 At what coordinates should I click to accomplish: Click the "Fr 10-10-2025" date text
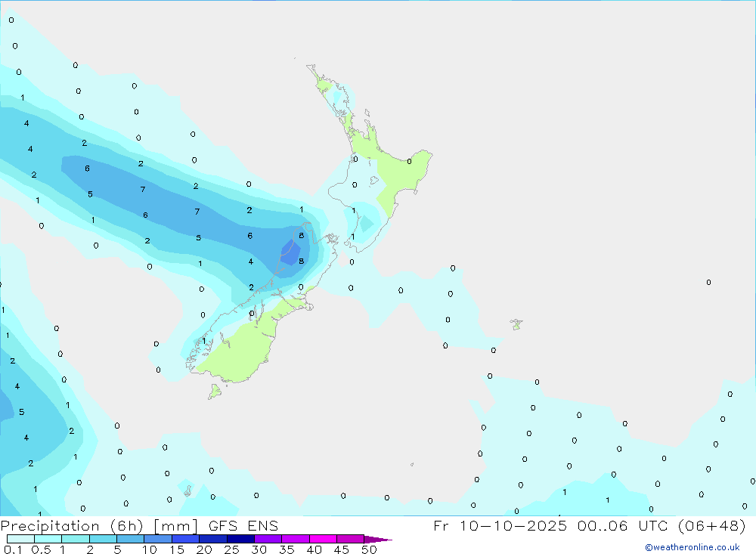(x=500, y=525)
